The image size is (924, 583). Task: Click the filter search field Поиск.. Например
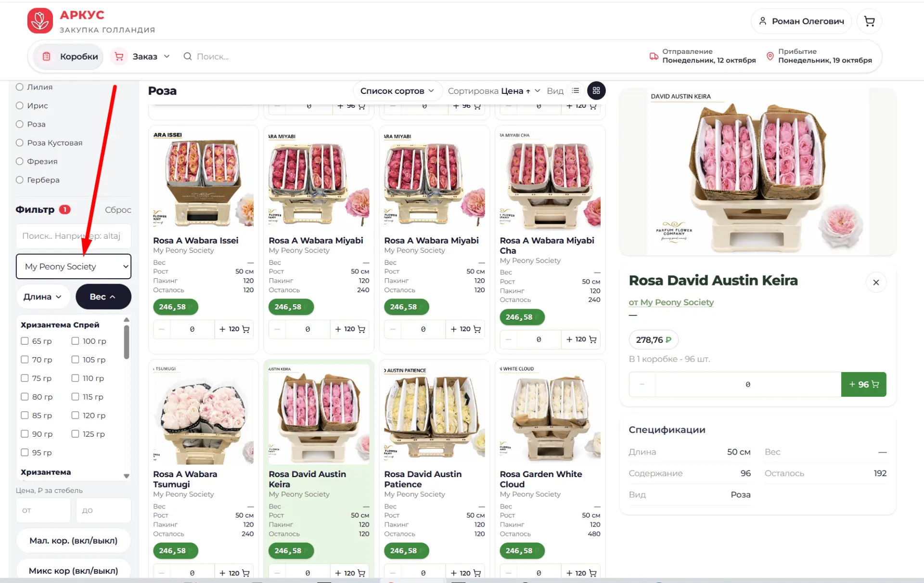(74, 236)
